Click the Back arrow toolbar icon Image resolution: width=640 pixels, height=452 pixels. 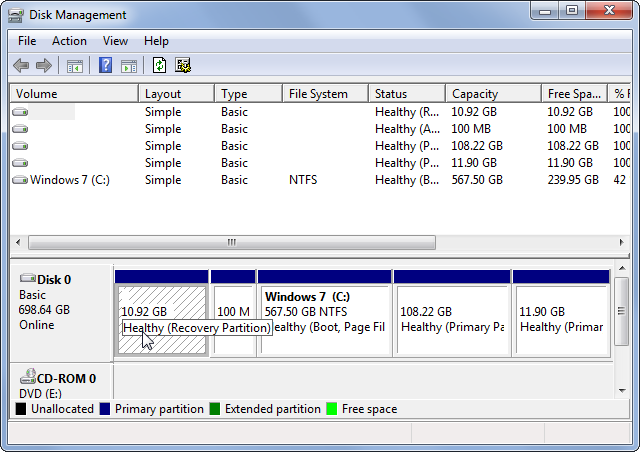(x=21, y=66)
